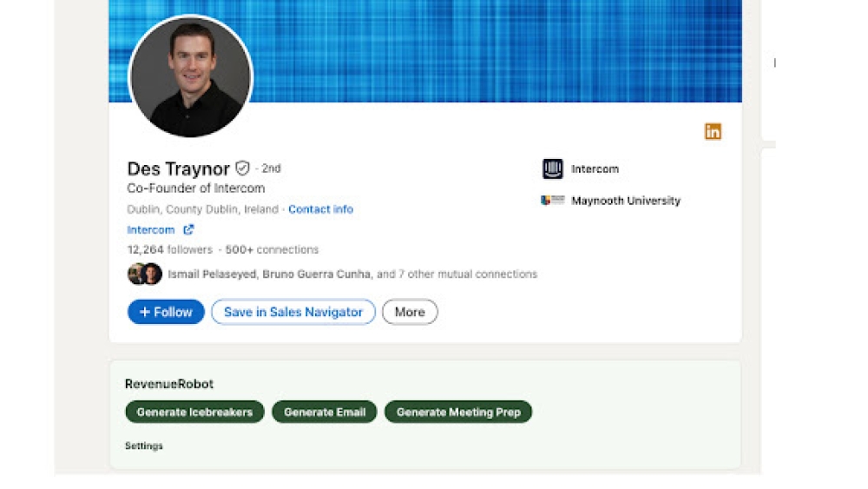
Task: Open the orange LinkedIn logo icon
Action: [713, 131]
